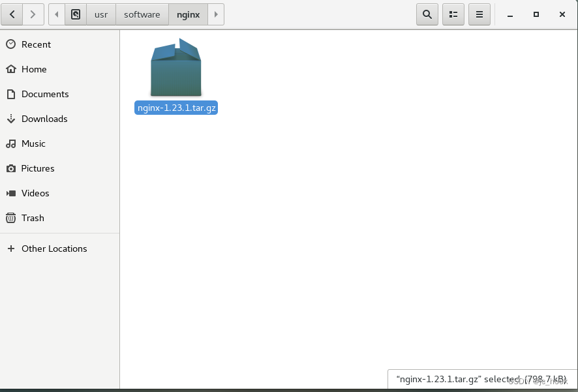The image size is (578, 392).
Task: Close the file manager window
Action: coord(562,14)
